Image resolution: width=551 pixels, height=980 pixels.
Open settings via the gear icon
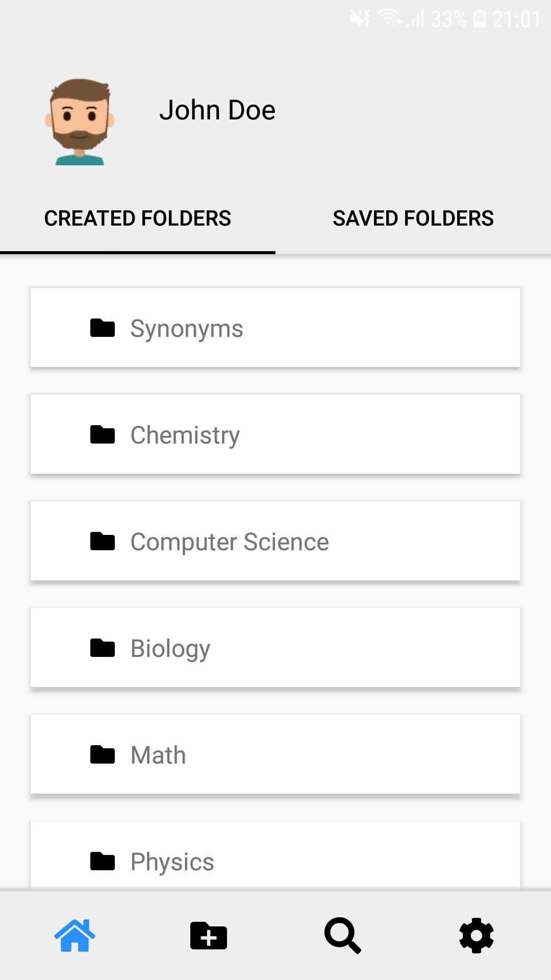pos(477,935)
